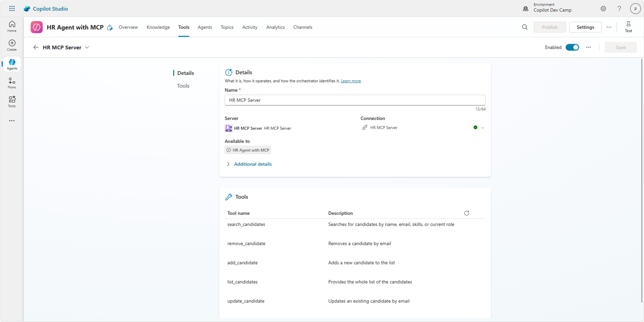Switch to the Activity tab
644x322 pixels.
tap(250, 27)
